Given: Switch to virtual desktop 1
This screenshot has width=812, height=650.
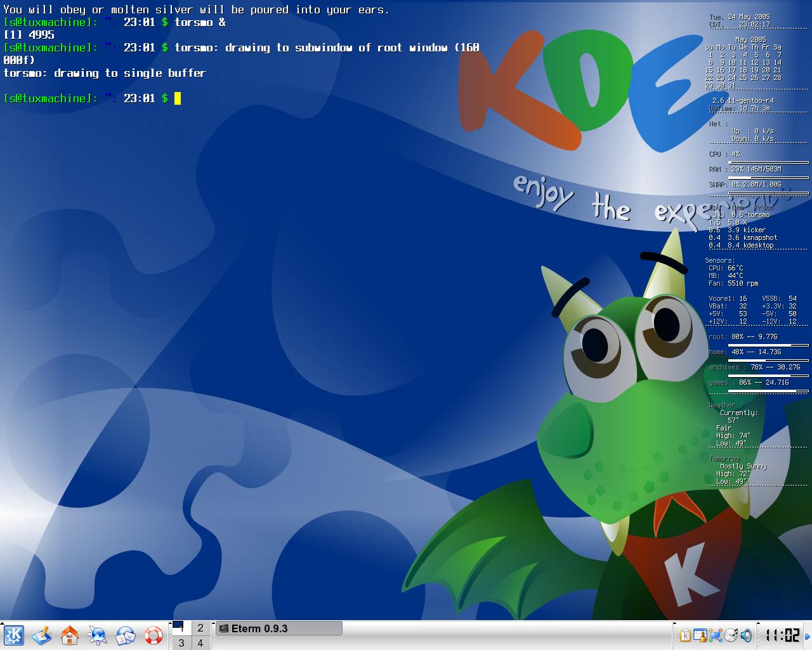Looking at the screenshot, I should 181,628.
